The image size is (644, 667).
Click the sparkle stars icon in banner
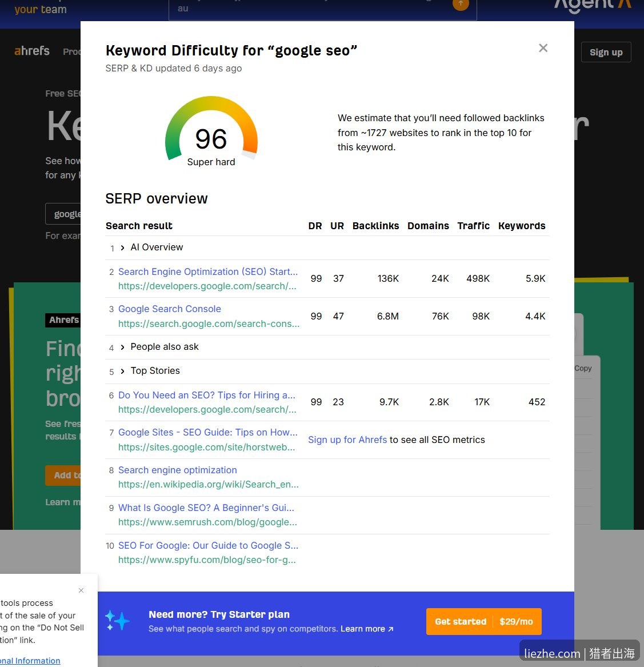pos(117,621)
